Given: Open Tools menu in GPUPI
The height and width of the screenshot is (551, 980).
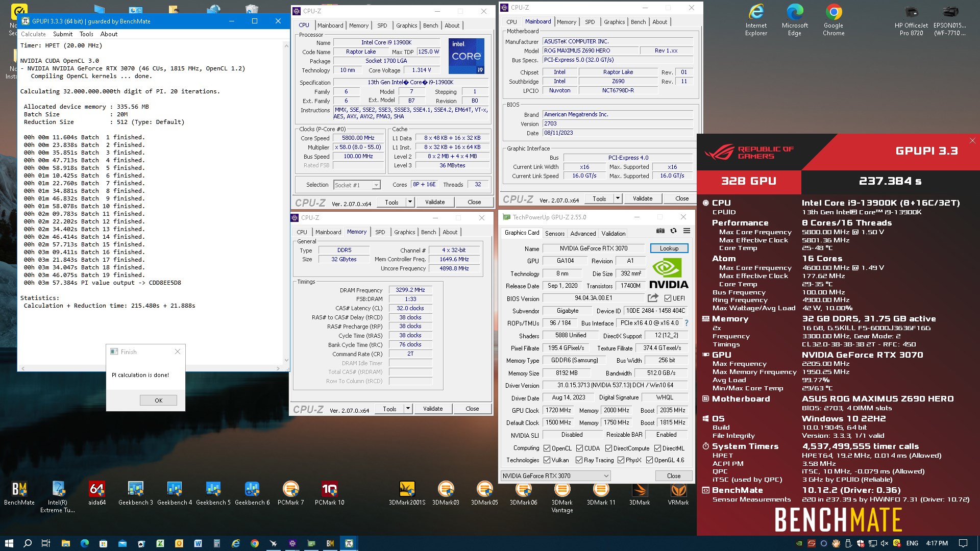Looking at the screenshot, I should tap(86, 34).
